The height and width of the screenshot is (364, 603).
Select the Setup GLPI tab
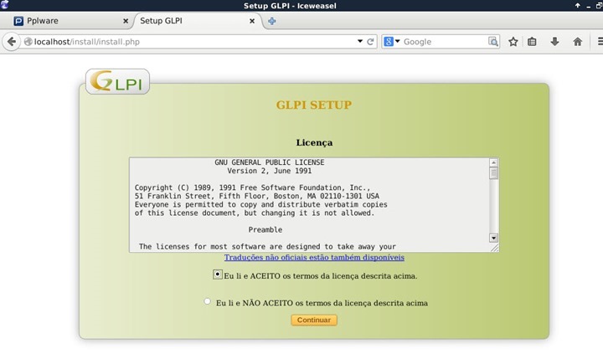[196, 21]
